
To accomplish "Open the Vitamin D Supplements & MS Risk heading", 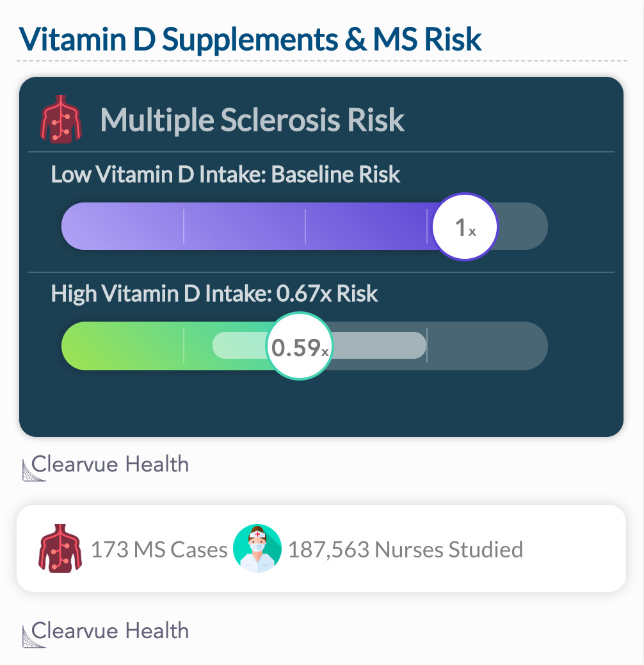I will [250, 39].
